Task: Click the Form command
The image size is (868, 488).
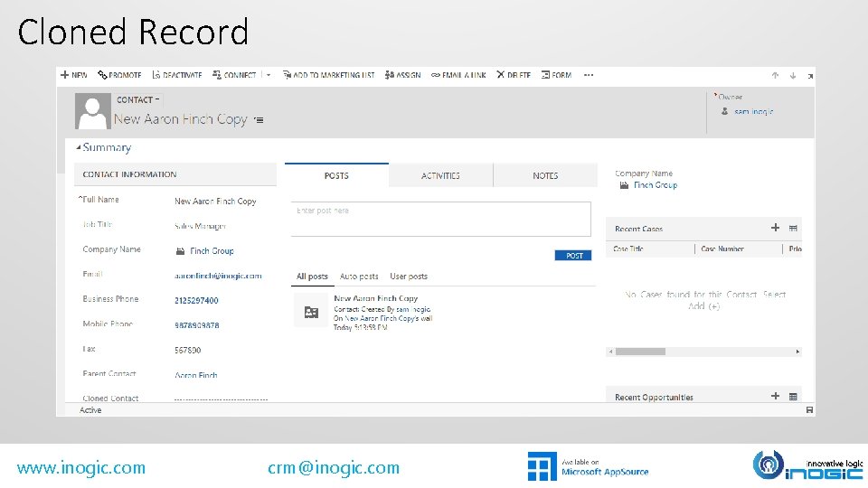Action: [556, 75]
